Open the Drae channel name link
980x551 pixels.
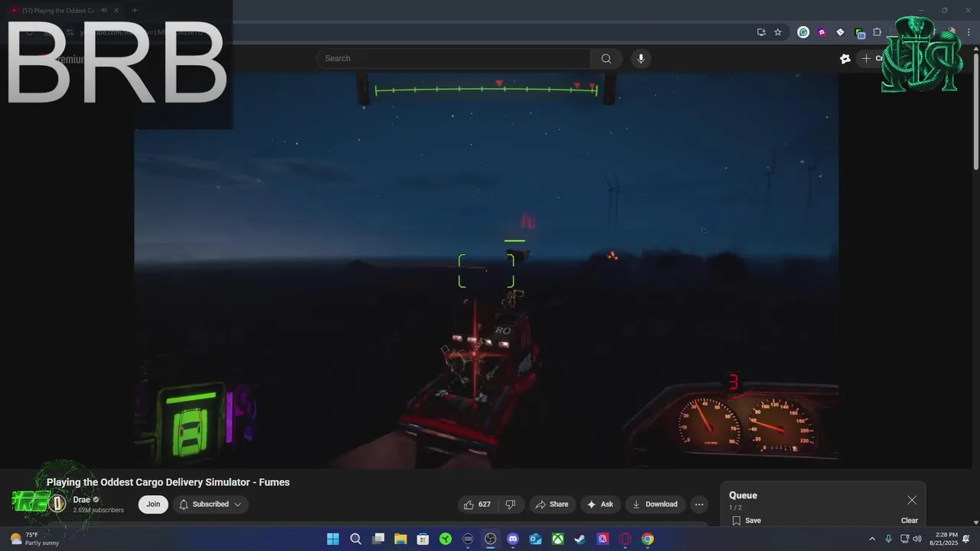[x=82, y=500]
